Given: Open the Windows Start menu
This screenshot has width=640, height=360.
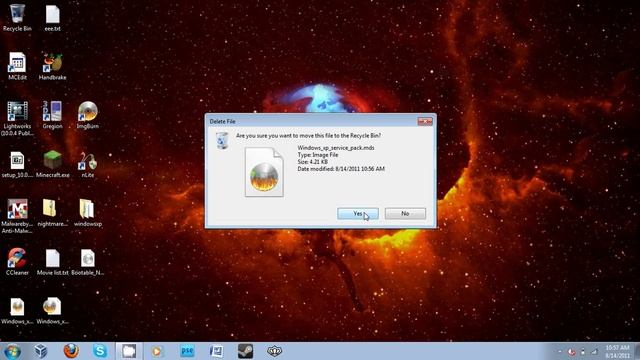Looking at the screenshot, I should (12, 351).
